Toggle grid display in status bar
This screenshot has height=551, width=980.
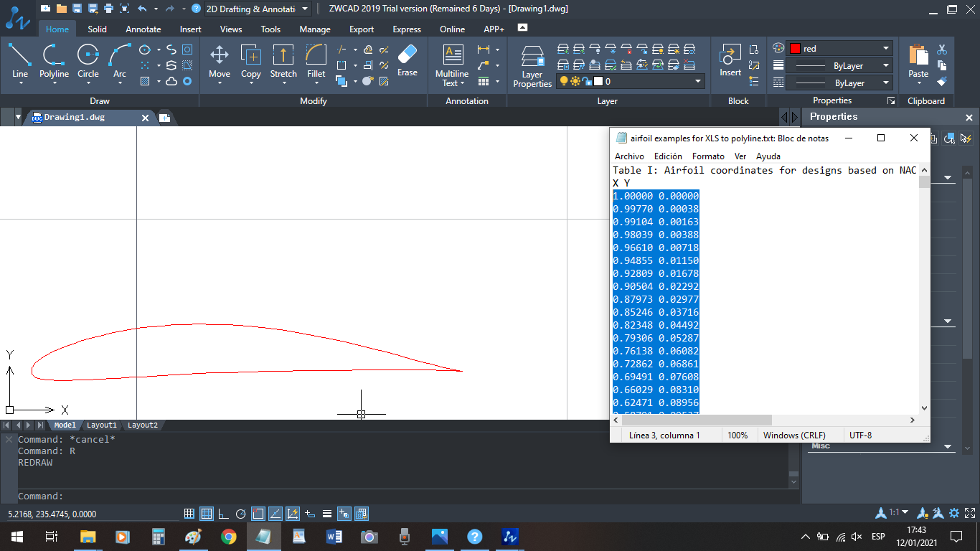pos(207,514)
